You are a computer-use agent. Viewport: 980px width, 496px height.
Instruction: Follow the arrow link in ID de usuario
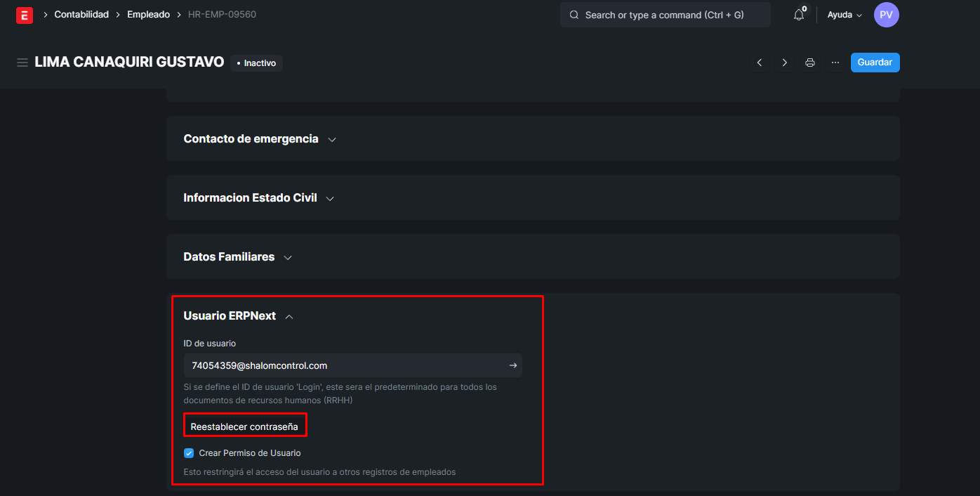tap(513, 365)
